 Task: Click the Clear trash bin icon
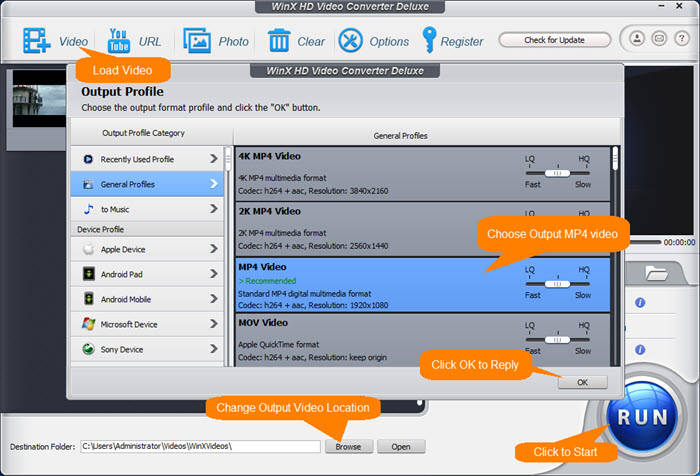click(279, 41)
